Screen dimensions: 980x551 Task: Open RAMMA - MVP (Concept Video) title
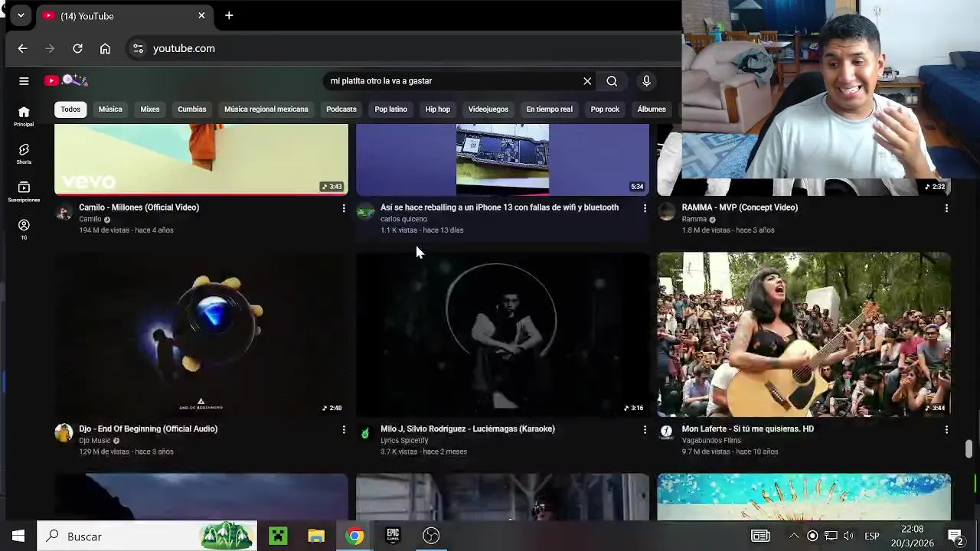click(x=740, y=207)
